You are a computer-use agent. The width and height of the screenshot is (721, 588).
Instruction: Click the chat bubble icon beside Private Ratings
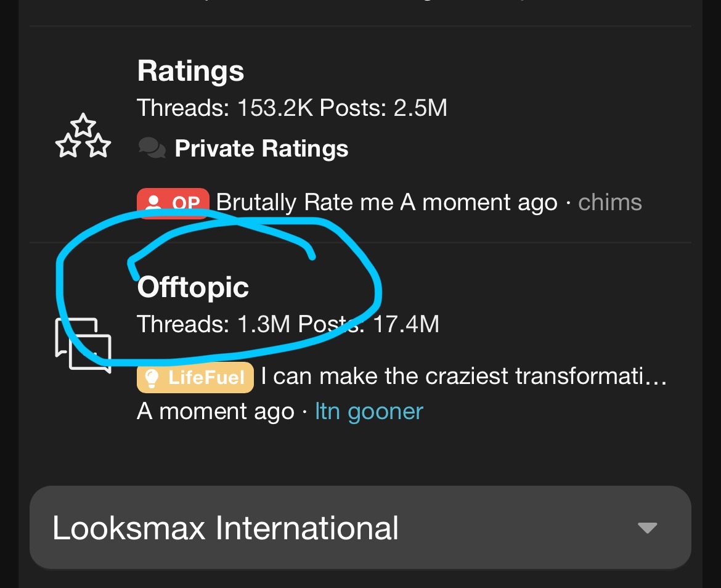tap(152, 149)
